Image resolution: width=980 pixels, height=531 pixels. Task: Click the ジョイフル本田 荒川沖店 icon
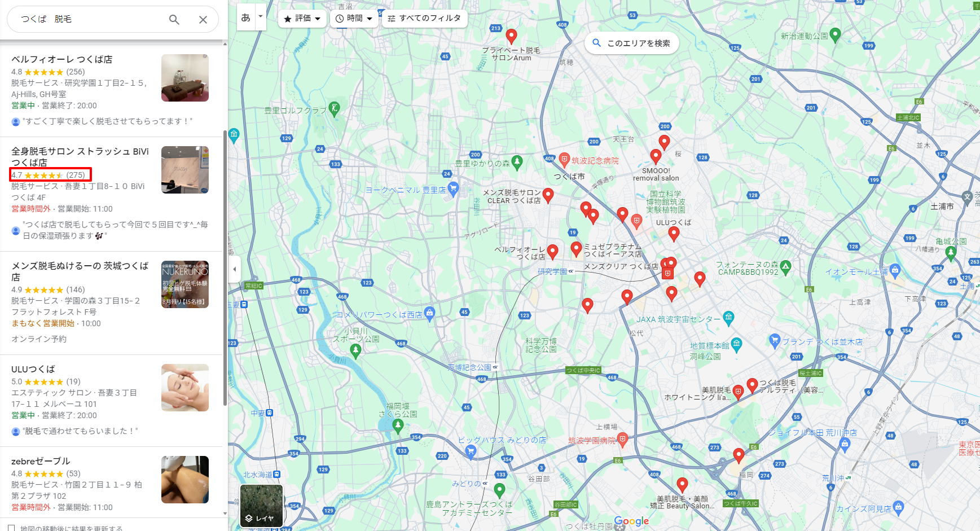click(x=845, y=444)
